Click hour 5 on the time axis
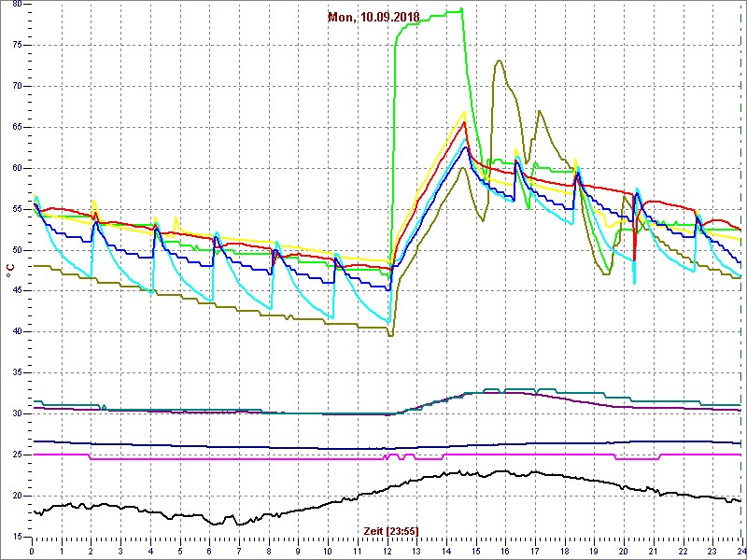The height and width of the screenshot is (560, 747). coord(180,551)
